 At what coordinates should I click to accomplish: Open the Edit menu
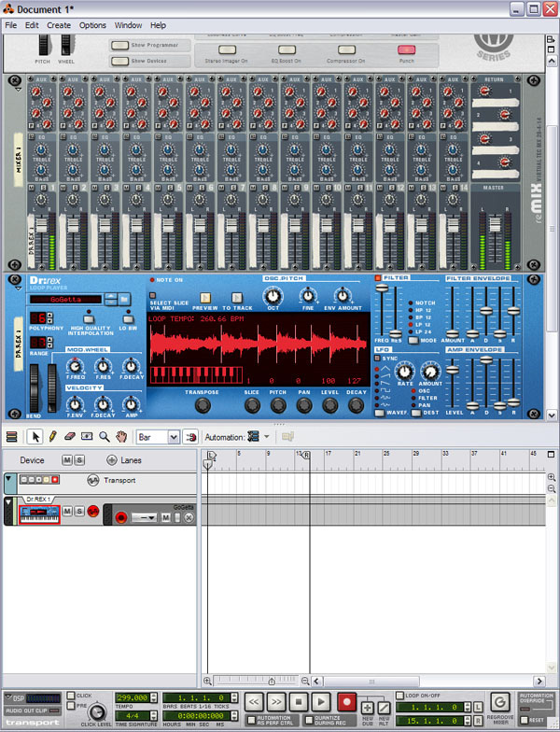(32, 25)
